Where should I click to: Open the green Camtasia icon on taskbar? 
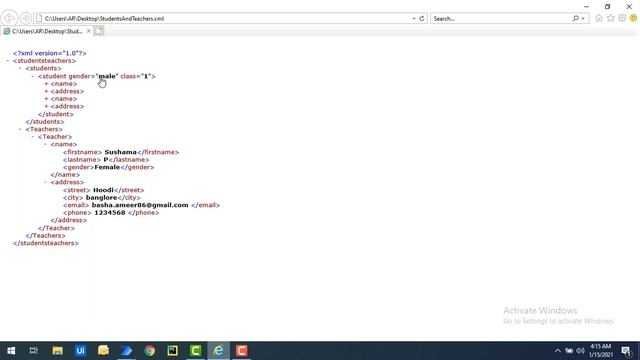196,351
